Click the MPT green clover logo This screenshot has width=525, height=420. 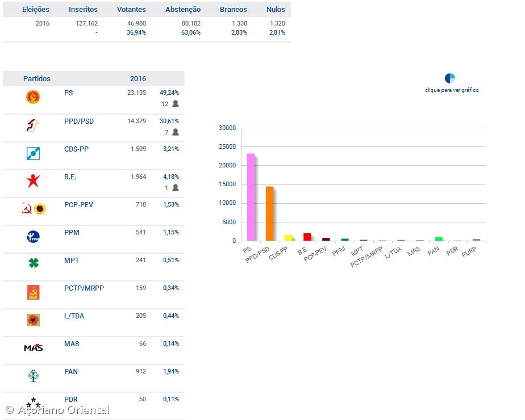click(x=33, y=264)
